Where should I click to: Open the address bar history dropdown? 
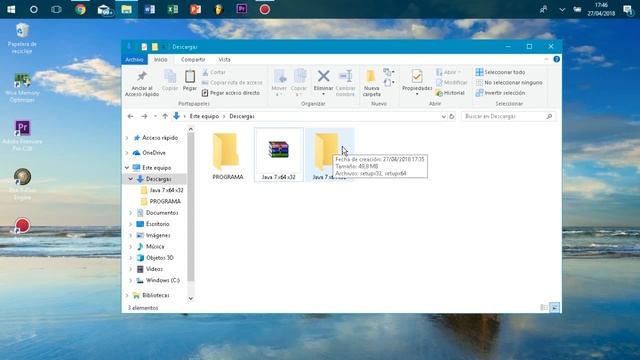coord(444,116)
